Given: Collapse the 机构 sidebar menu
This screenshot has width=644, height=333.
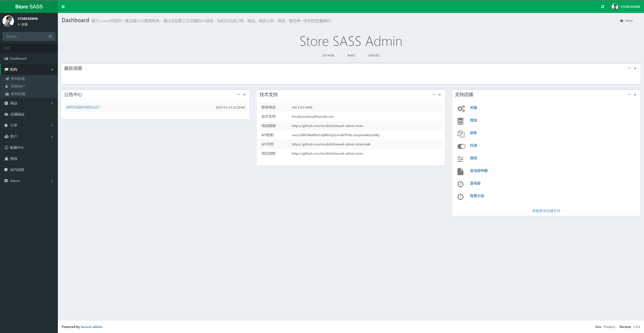Looking at the screenshot, I should (29, 69).
